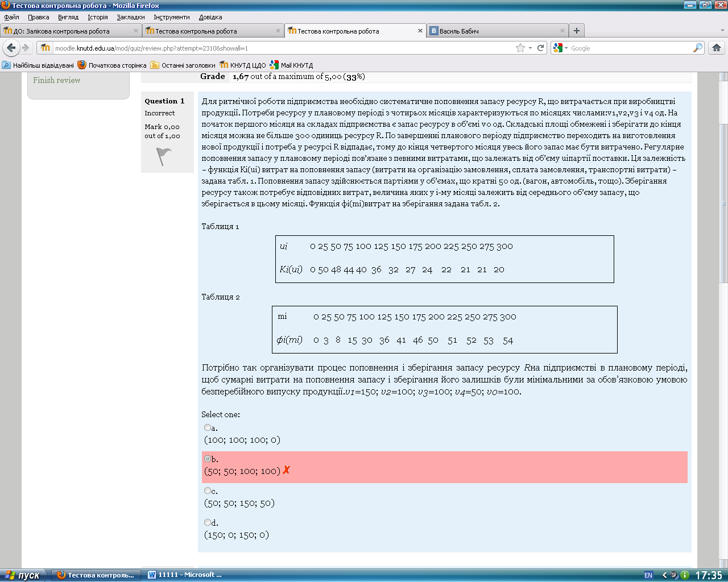The image size is (728, 582).
Task: Click the taskbar clock showing 17:35
Action: pyautogui.click(x=709, y=575)
